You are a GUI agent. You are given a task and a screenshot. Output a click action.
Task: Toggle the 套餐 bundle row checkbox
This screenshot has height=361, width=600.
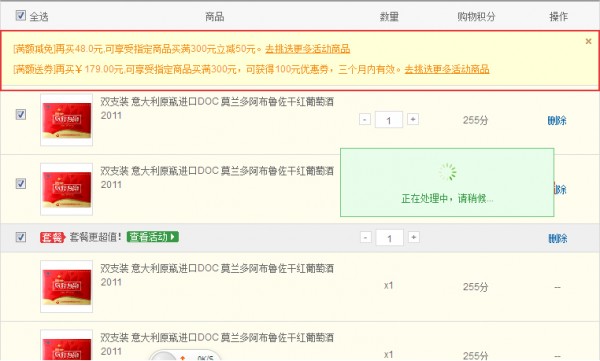[21, 237]
